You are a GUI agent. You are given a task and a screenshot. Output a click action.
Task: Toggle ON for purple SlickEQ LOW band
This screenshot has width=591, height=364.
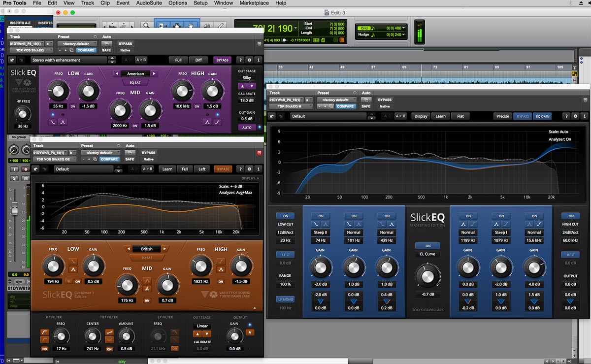coord(73,106)
